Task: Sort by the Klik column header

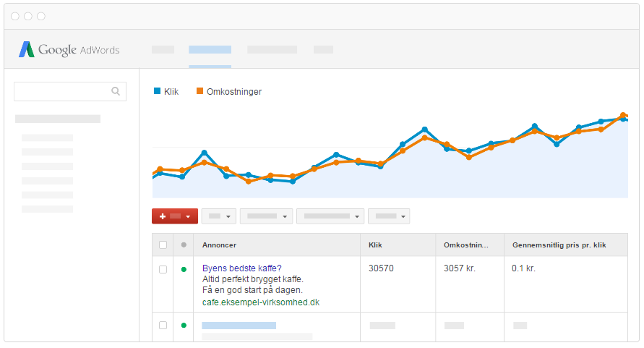Action: tap(375, 245)
